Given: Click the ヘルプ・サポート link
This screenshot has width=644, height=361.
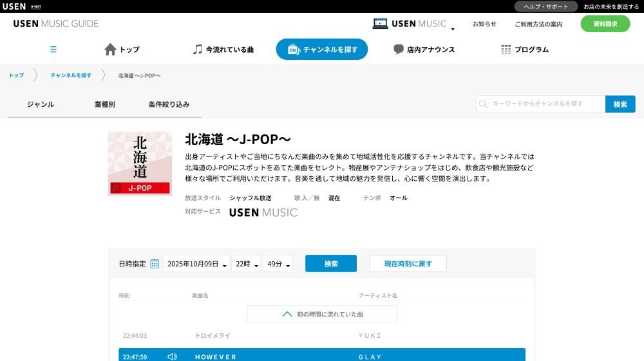Looking at the screenshot, I should pos(545,6).
